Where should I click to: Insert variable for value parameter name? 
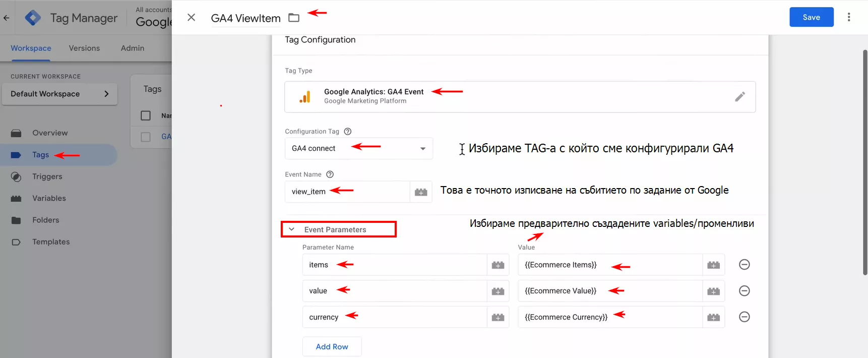[498, 291]
